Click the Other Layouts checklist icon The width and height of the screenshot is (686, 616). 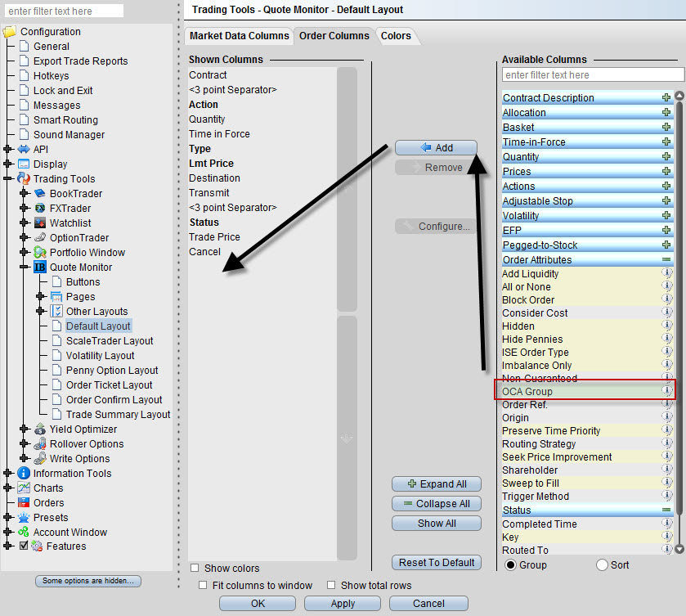pyautogui.click(x=56, y=312)
